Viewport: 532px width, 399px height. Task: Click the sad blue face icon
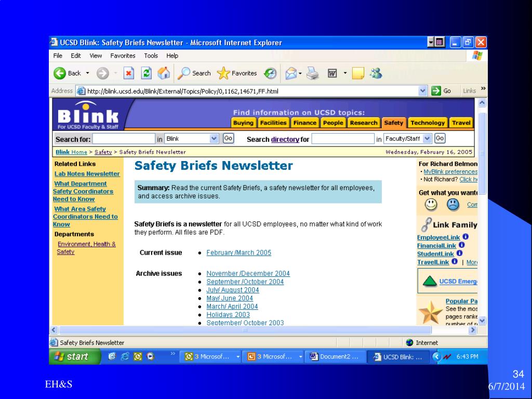coord(453,205)
